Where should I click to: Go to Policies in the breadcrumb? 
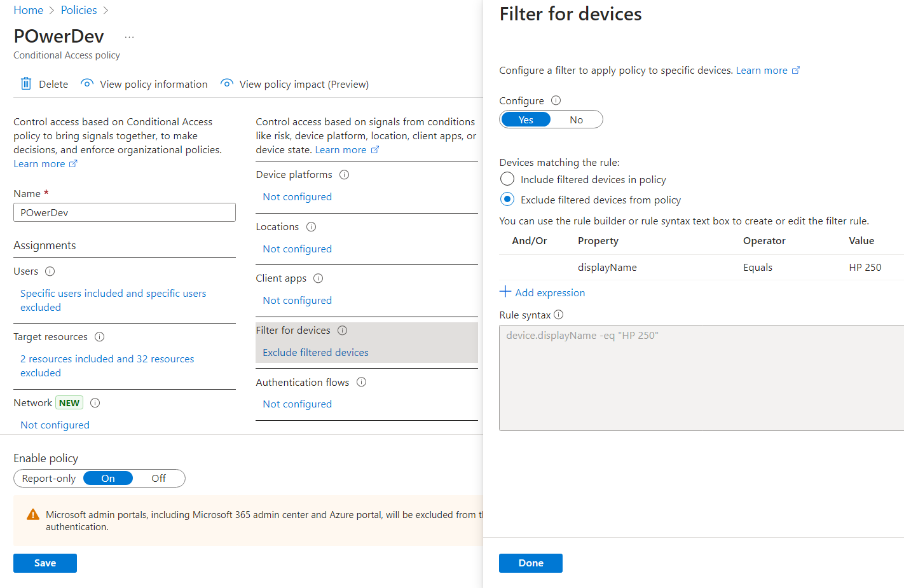(79, 10)
